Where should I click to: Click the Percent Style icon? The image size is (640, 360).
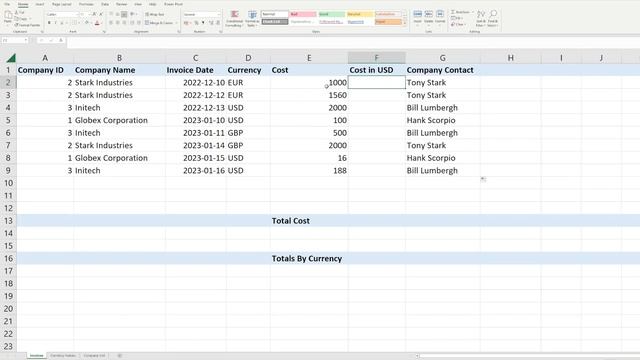pyautogui.click(x=196, y=23)
